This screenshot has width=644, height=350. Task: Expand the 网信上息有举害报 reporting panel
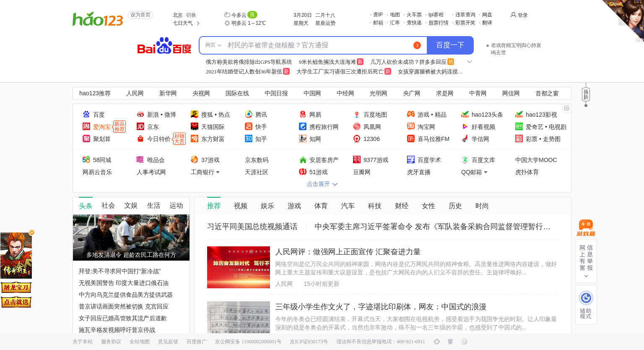point(586,260)
